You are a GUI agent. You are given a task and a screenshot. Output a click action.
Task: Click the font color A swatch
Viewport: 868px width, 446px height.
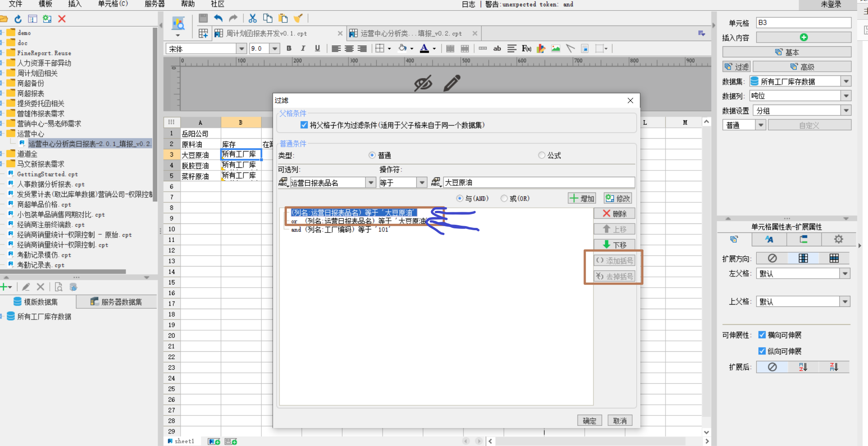(x=424, y=48)
